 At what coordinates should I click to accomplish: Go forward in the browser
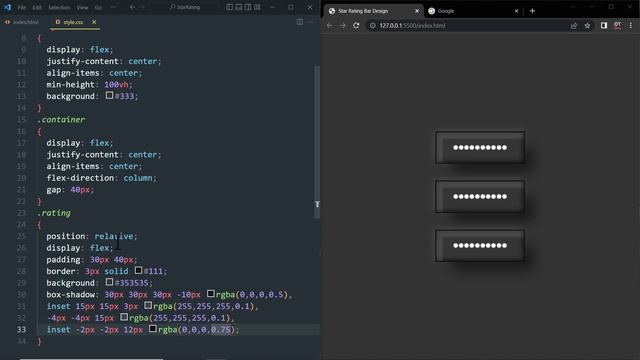point(343,25)
